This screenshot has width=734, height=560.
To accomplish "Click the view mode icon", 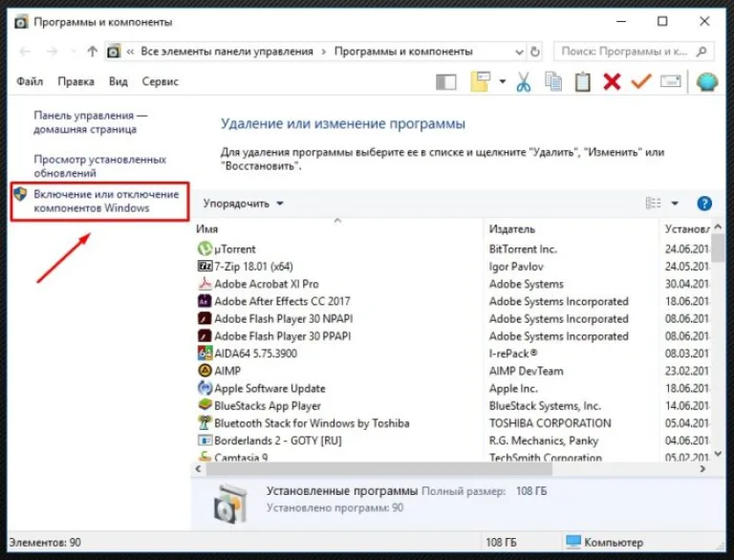I will point(653,204).
